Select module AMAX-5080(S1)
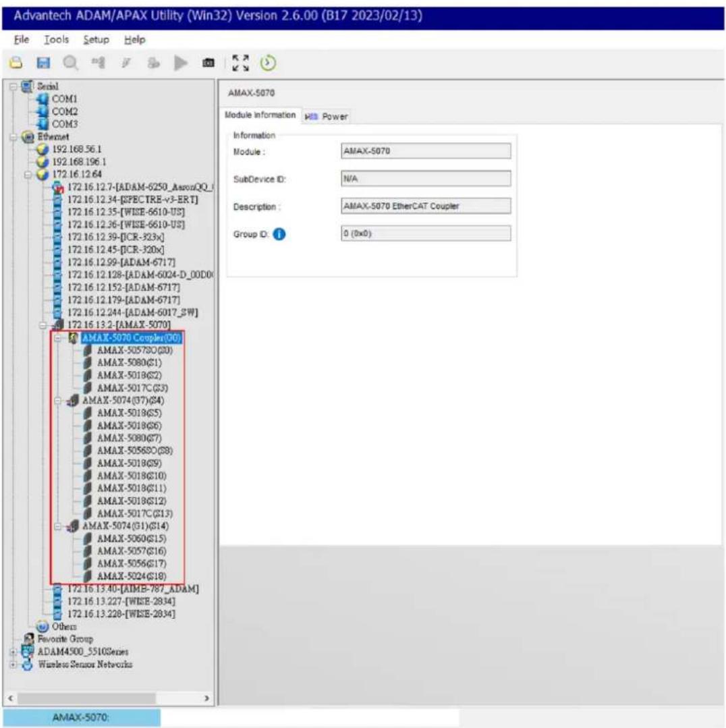 (x=130, y=362)
